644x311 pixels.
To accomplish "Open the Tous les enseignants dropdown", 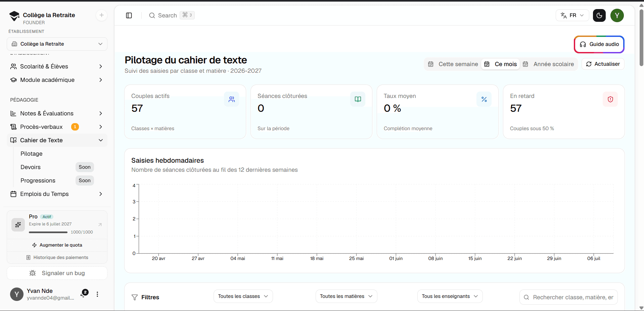I will coord(450,296).
